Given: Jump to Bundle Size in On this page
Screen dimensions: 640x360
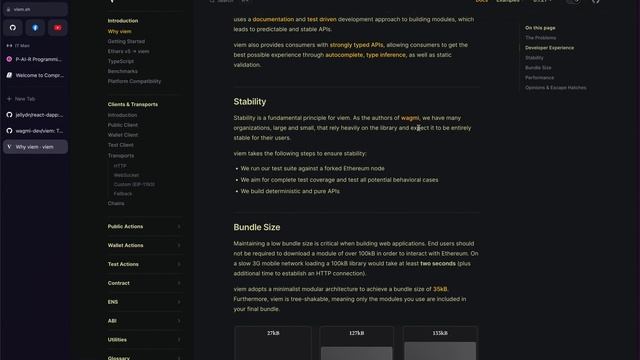Looking at the screenshot, I should (538, 68).
